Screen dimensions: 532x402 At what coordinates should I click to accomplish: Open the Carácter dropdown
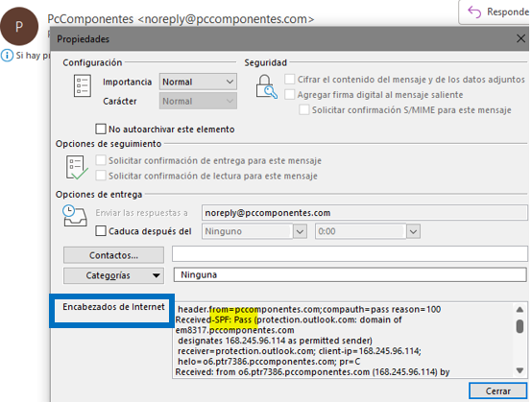(x=198, y=101)
